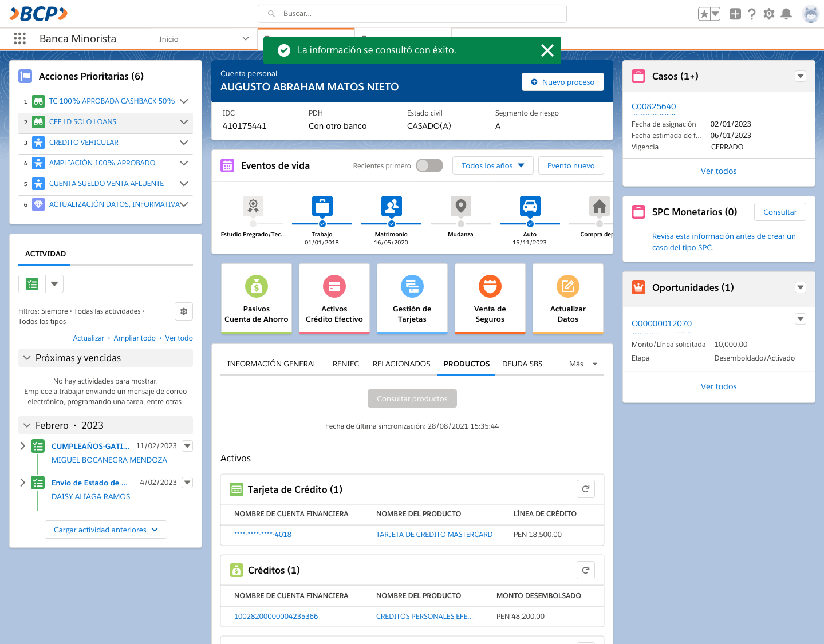Open the Oportunidades panel dropdown arrow

tap(801, 287)
